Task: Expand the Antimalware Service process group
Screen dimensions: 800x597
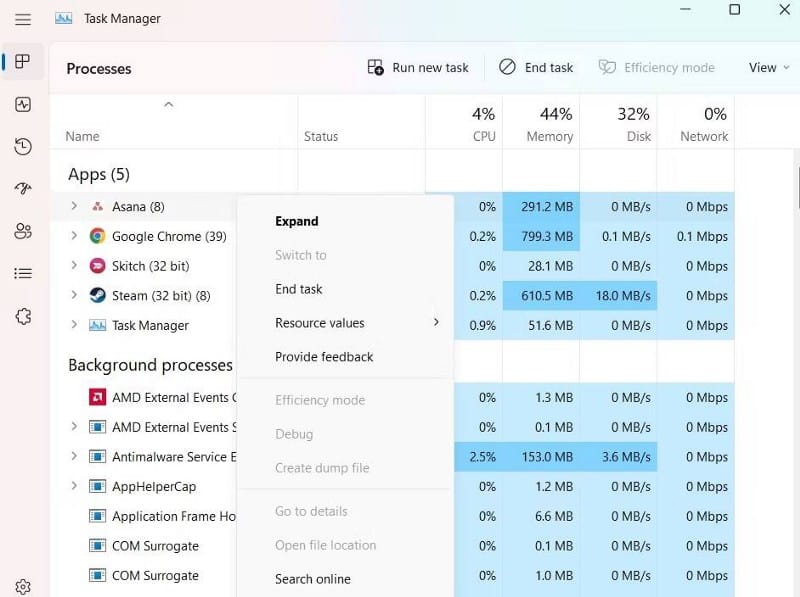Action: (74, 457)
